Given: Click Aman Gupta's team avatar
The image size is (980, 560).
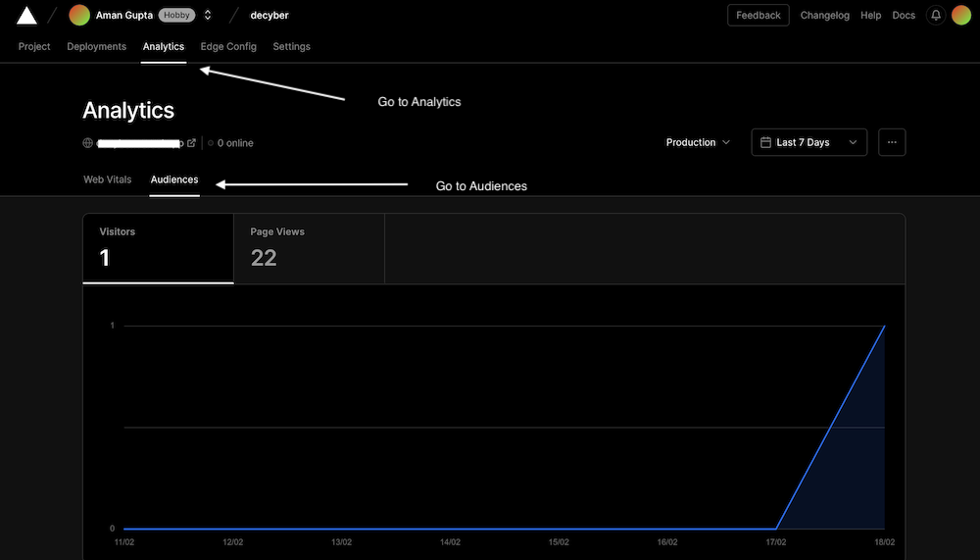Looking at the screenshot, I should pyautogui.click(x=79, y=16).
